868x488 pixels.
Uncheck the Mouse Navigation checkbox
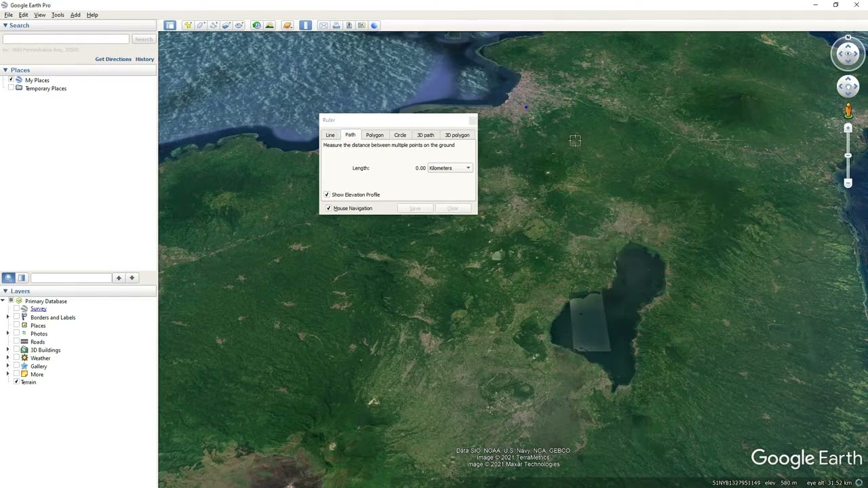point(329,208)
